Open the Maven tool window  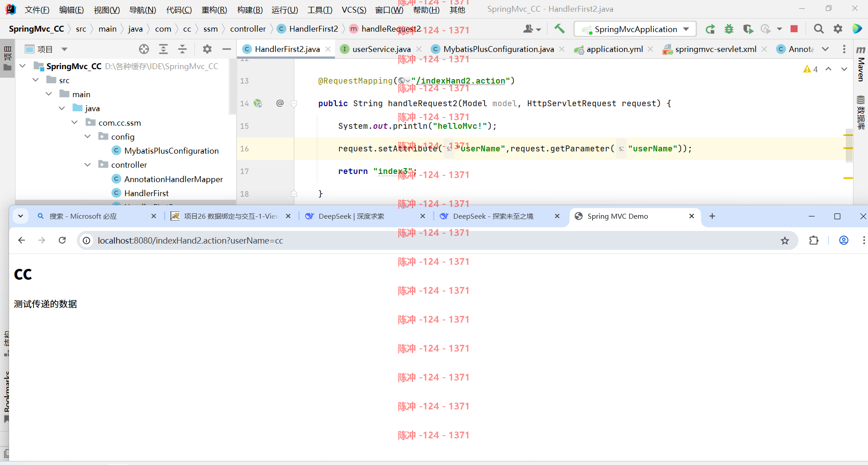[861, 64]
